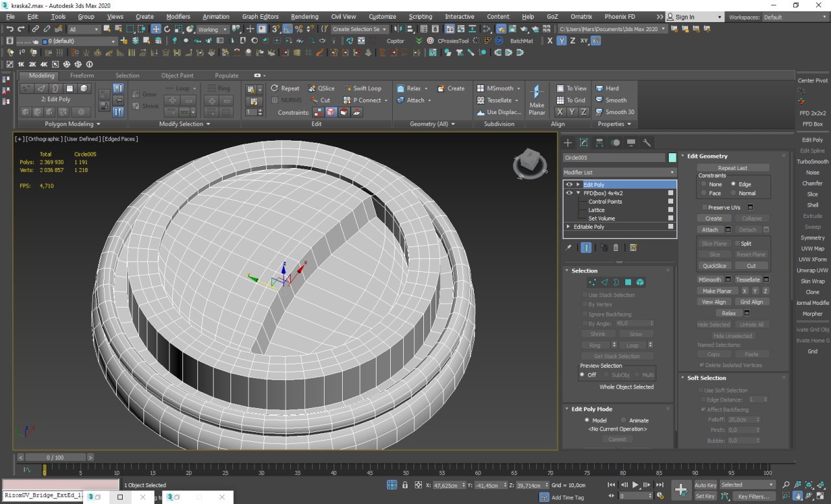Viewport: 831px width, 504px height.
Task: Open the Create command panel tab
Action: (x=568, y=143)
